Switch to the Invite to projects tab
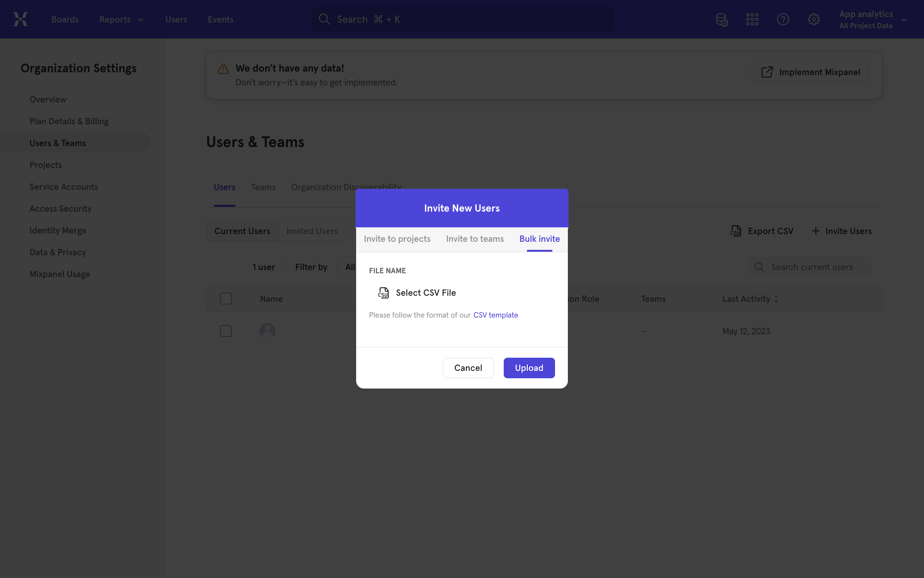 coord(397,239)
